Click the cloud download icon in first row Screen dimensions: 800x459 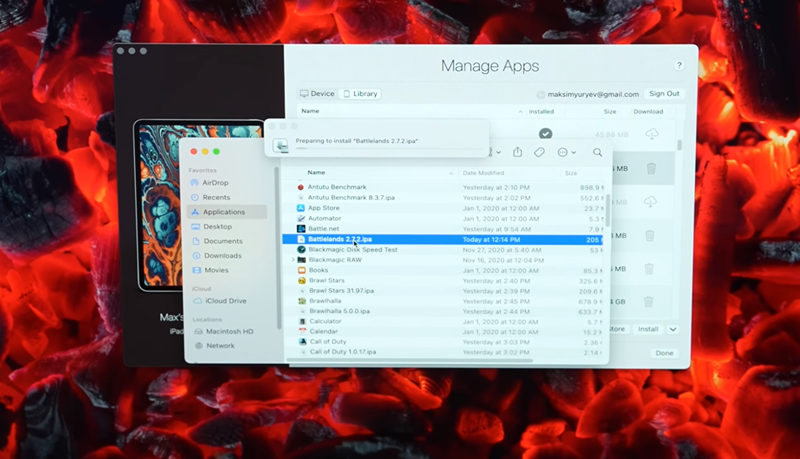652,134
